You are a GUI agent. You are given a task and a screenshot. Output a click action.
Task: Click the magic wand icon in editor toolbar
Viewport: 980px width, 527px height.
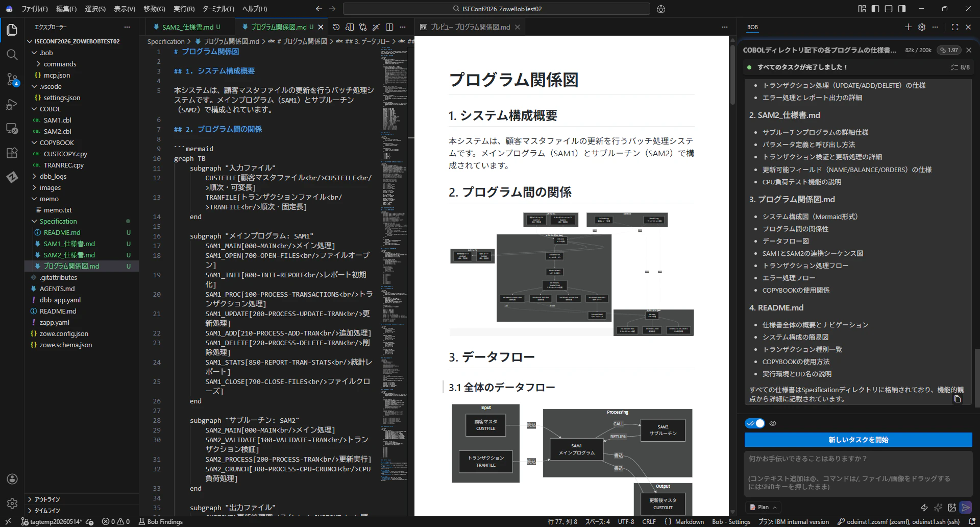pyautogui.click(x=376, y=27)
